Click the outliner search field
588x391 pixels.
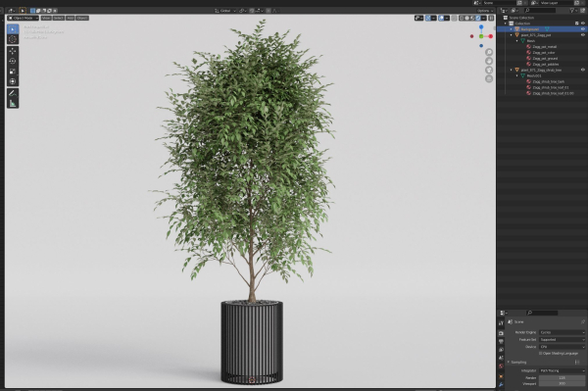point(539,11)
